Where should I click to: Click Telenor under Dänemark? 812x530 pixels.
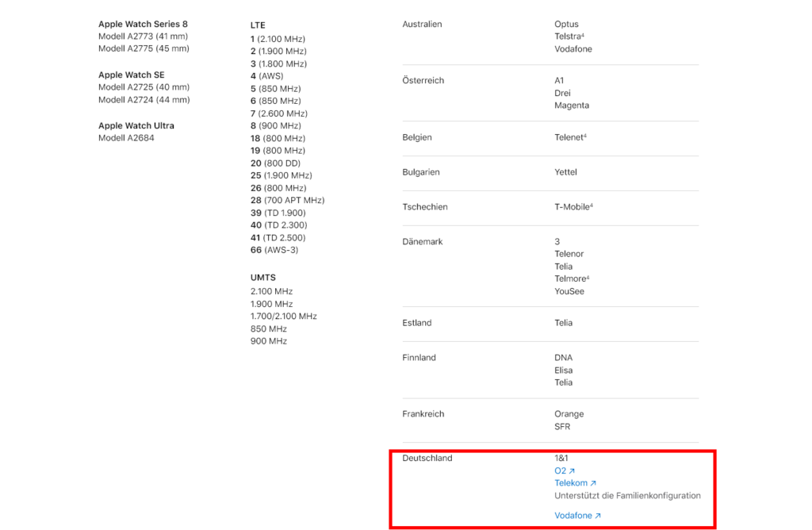pos(569,254)
